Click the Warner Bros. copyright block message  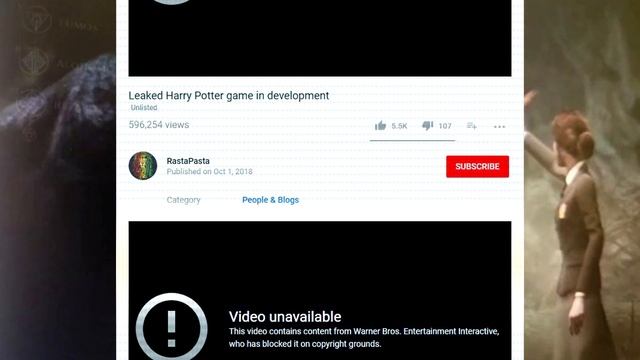point(364,338)
